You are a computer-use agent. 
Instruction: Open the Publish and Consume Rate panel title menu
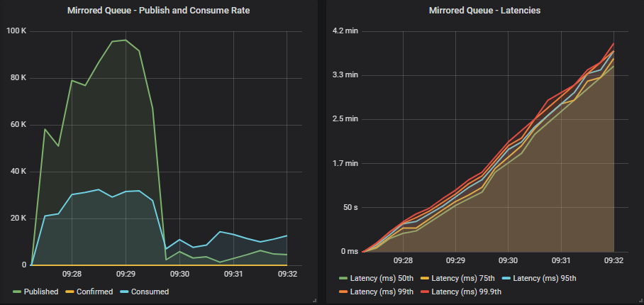(157, 11)
